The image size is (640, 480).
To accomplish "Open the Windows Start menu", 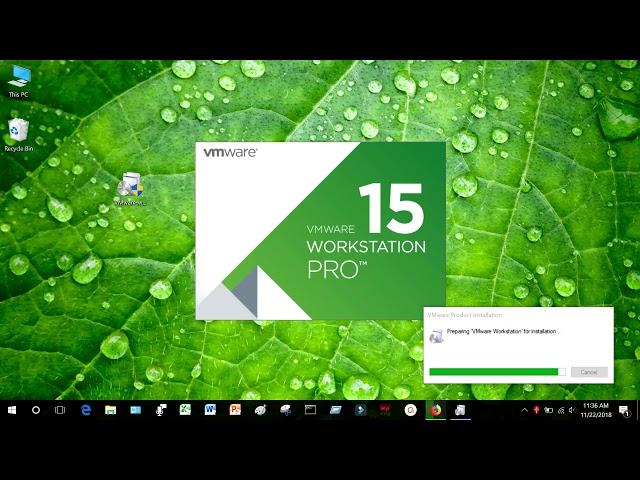I will click(12, 410).
